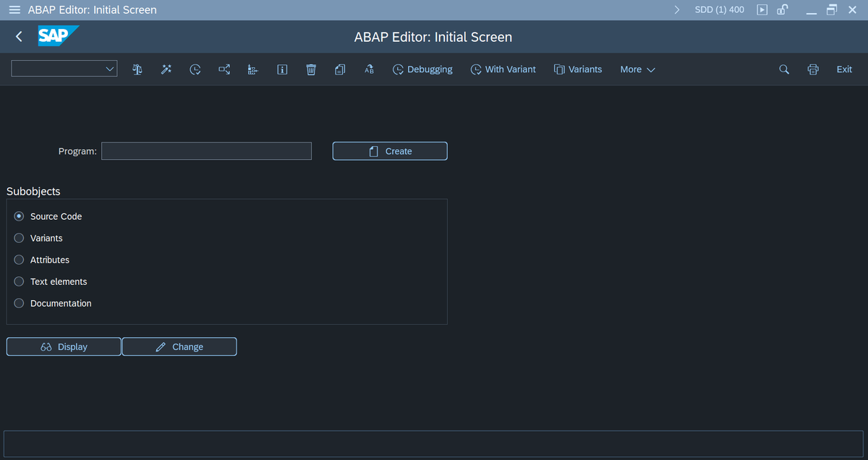Click the clock Execute icon without a label

pyautogui.click(x=195, y=69)
